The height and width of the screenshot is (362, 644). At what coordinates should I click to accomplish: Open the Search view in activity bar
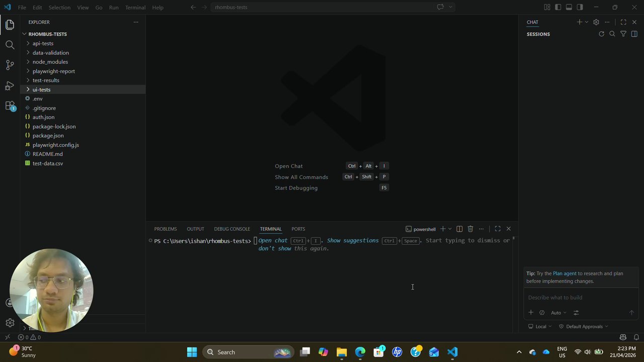10,45
